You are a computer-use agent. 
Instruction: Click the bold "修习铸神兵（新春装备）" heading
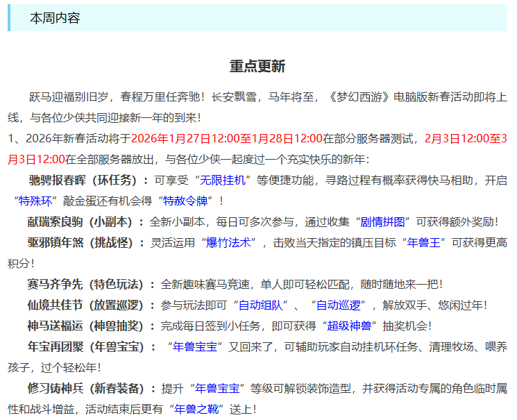[x=93, y=387]
